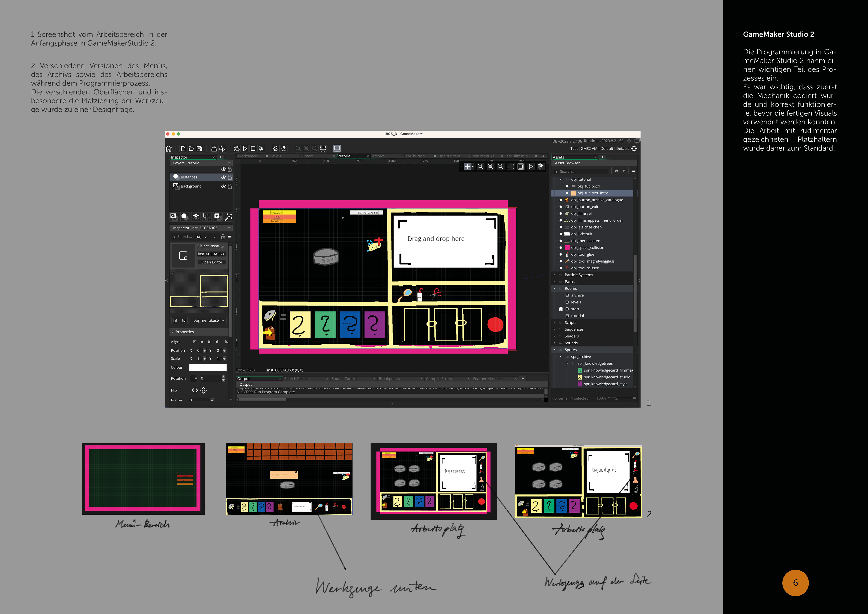
Task: Open the GameMaker Start Page home icon
Action: (x=169, y=149)
